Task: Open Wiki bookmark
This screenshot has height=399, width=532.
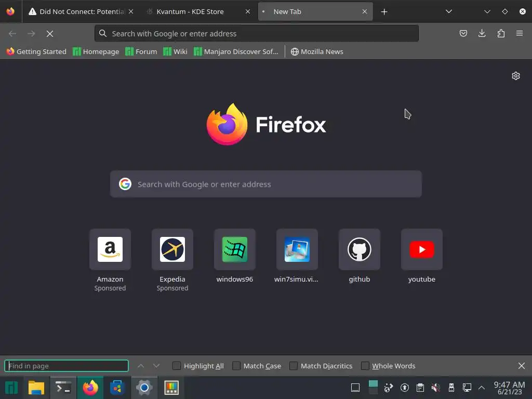Action: point(175,51)
